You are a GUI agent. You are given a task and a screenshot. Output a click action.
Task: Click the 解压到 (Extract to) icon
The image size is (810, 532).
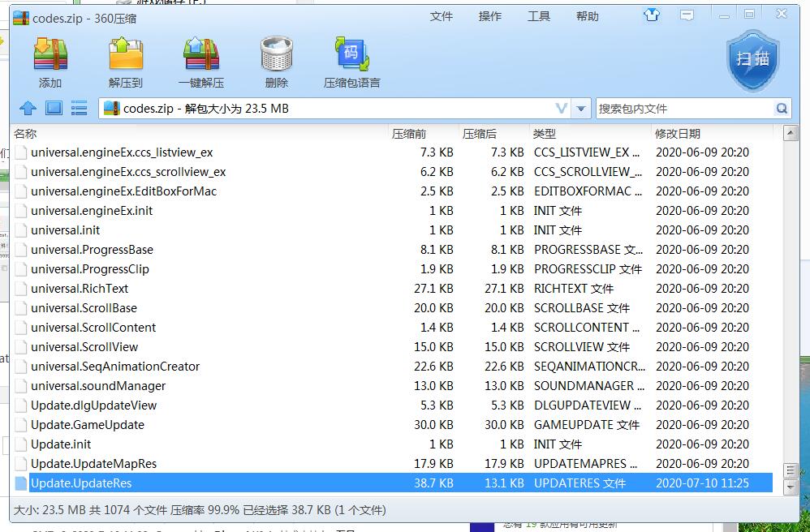126,58
